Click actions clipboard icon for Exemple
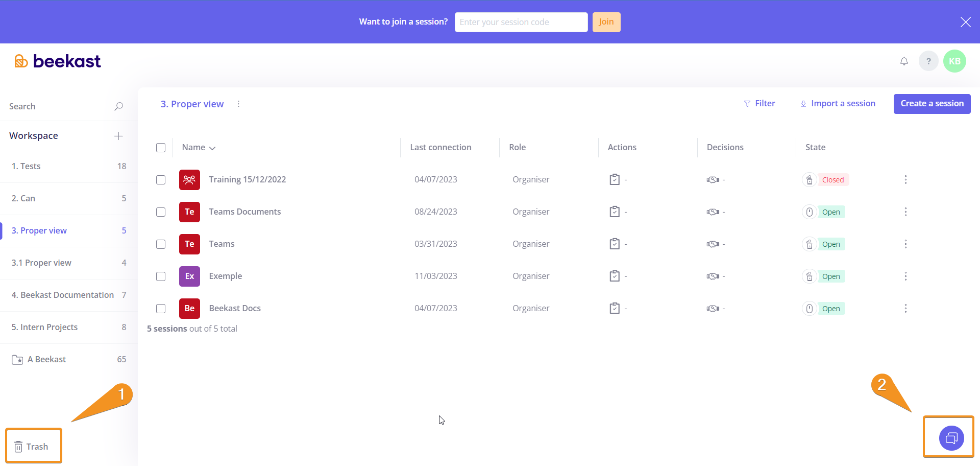980x466 pixels. click(x=615, y=276)
